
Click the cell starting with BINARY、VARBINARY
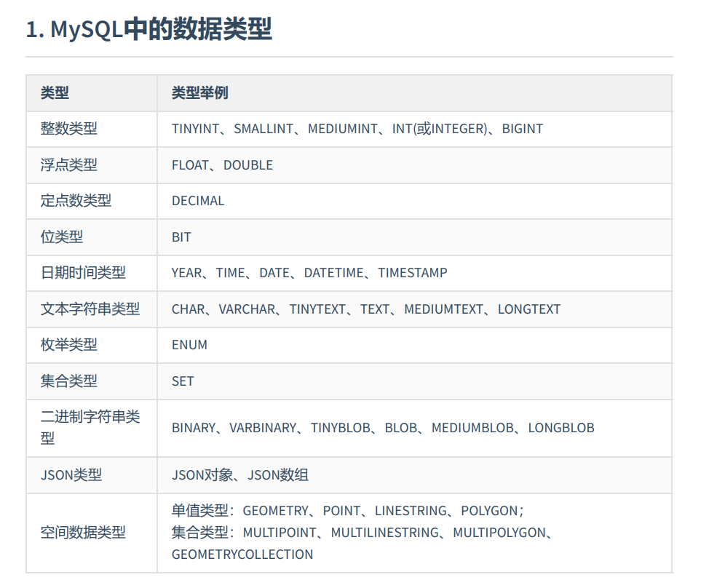tap(415, 428)
